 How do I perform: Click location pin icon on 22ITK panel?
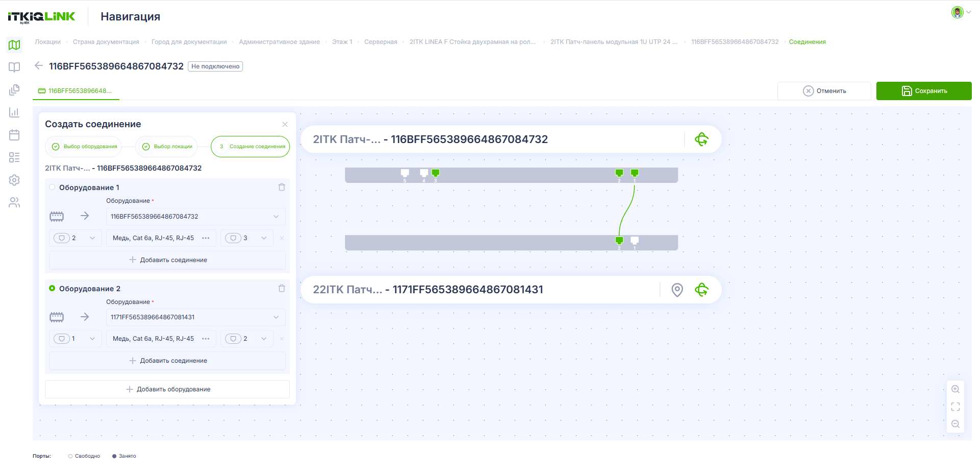(677, 290)
